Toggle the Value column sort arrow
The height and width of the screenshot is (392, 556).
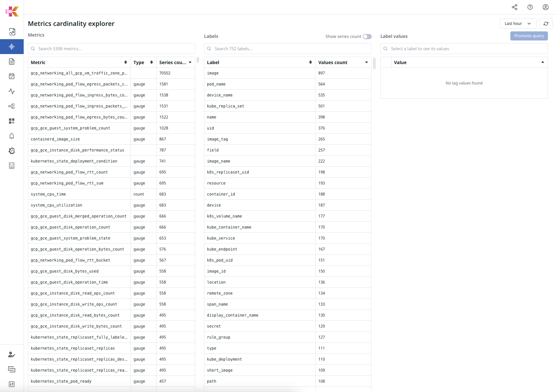pyautogui.click(x=543, y=62)
